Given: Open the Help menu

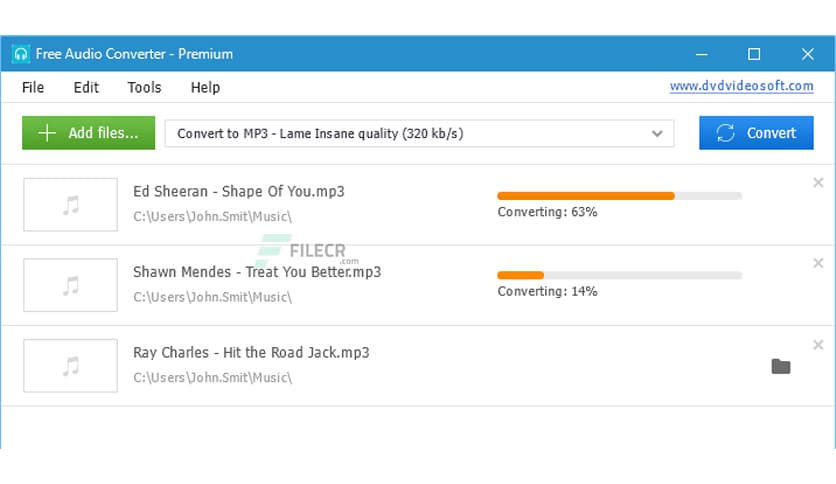Looking at the screenshot, I should [205, 87].
